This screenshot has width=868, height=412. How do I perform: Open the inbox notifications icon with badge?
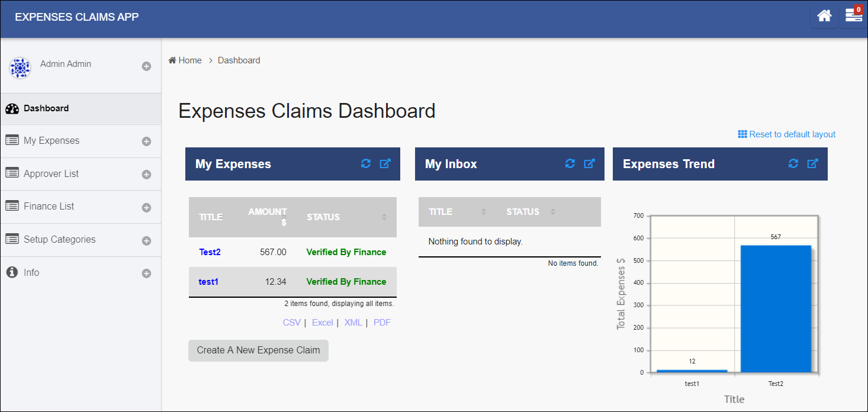854,16
